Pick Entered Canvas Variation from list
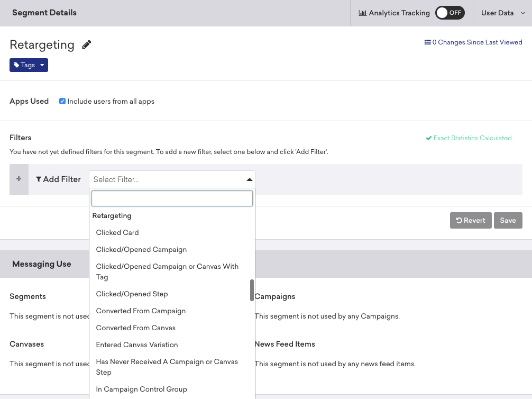Screen dimensions: 532x399 (137, 344)
